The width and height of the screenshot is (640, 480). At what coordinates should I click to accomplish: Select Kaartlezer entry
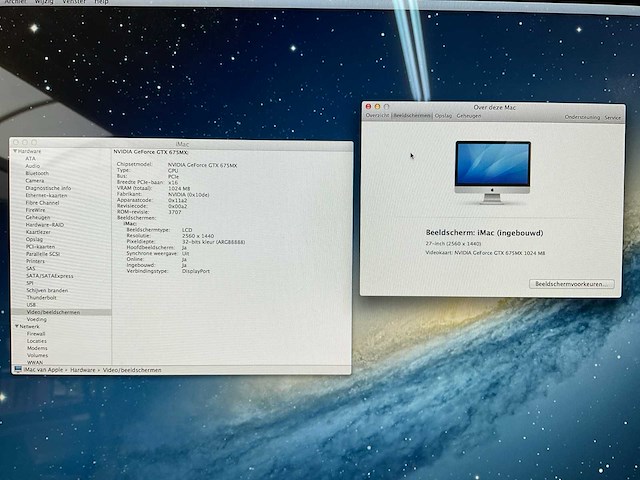(x=38, y=232)
